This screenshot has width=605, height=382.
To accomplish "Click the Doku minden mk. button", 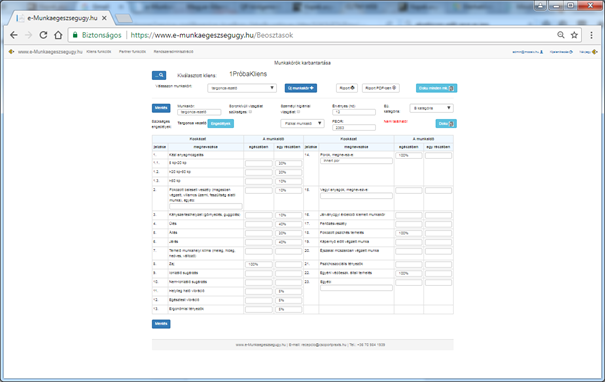I will point(436,88).
